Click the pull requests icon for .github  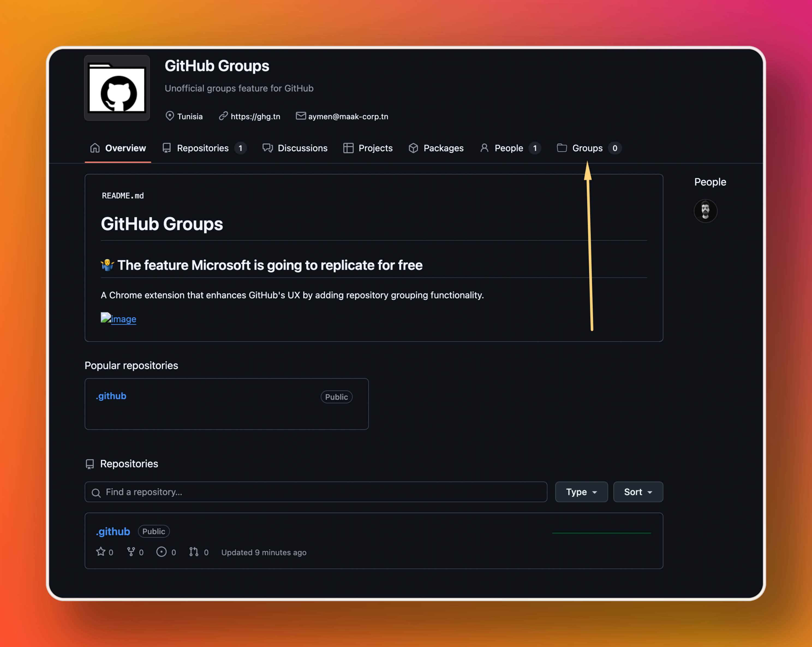pyautogui.click(x=193, y=552)
